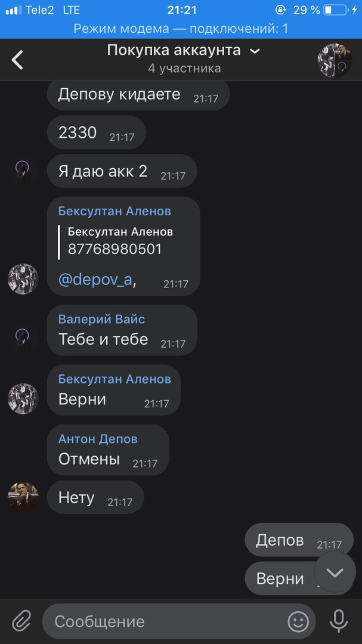Tap the quoted message with number 87768980501
Screen dimensions: 362x644
[x=119, y=241]
